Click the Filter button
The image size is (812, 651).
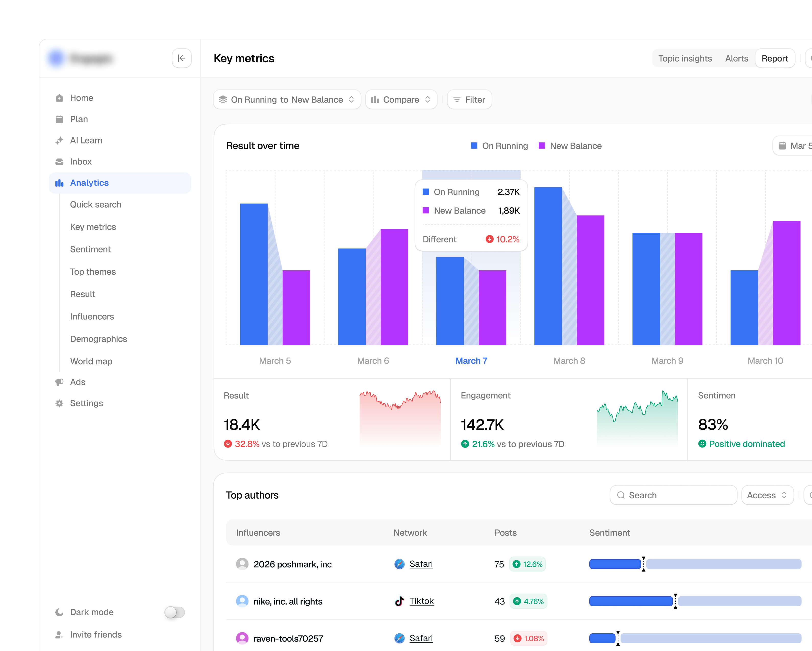point(469,99)
